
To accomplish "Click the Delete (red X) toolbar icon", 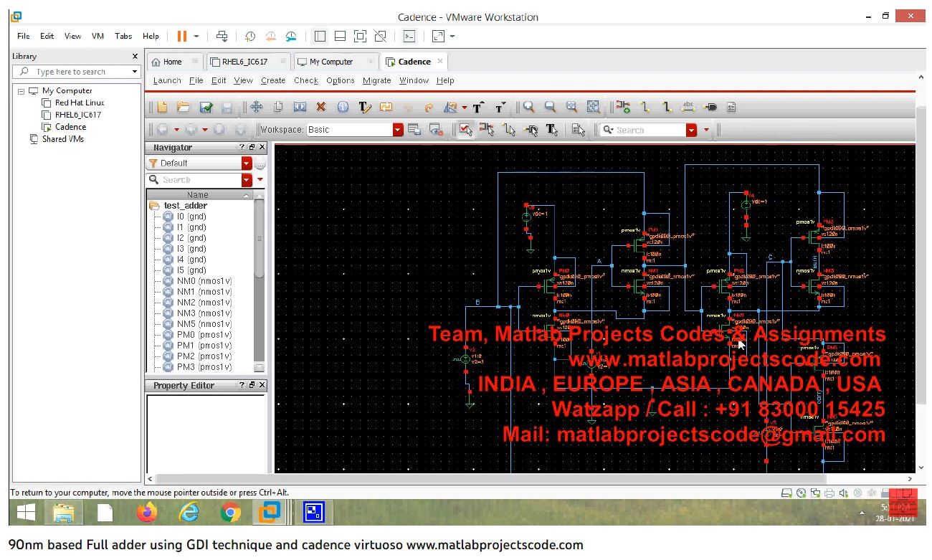I will (x=321, y=108).
